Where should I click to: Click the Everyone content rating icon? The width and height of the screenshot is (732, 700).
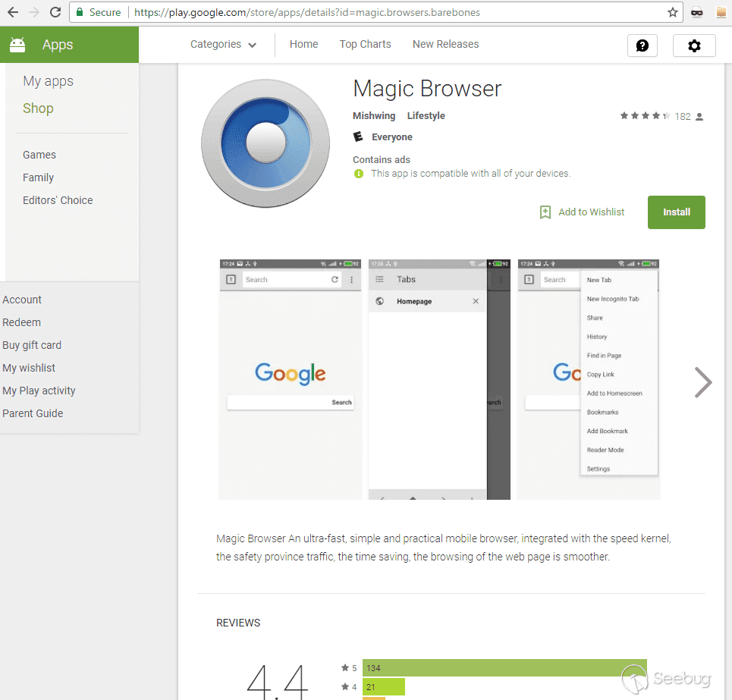(358, 137)
